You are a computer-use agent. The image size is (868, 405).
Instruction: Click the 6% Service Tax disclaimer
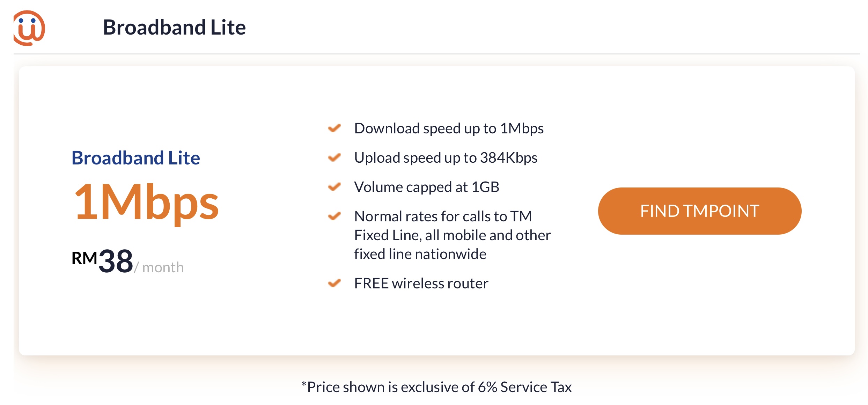[436, 387]
